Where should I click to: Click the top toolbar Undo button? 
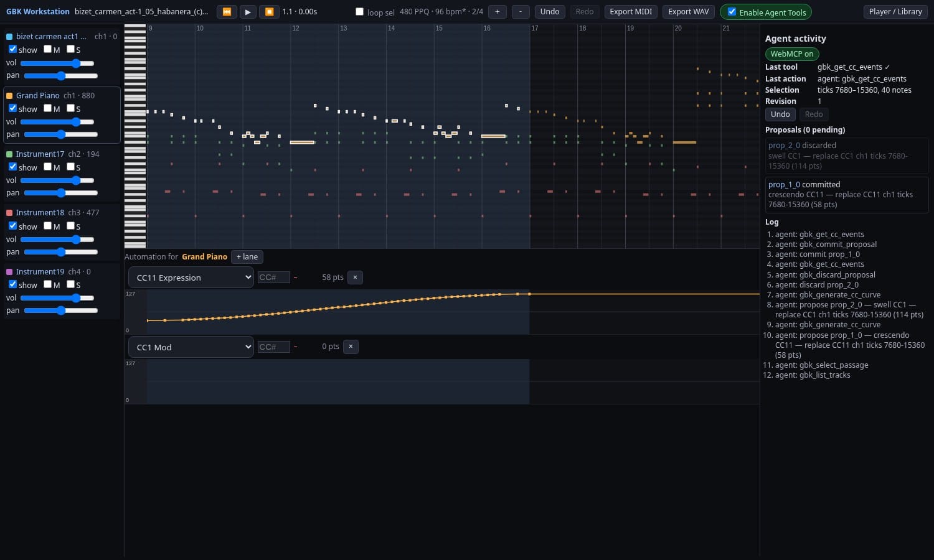[x=550, y=12]
